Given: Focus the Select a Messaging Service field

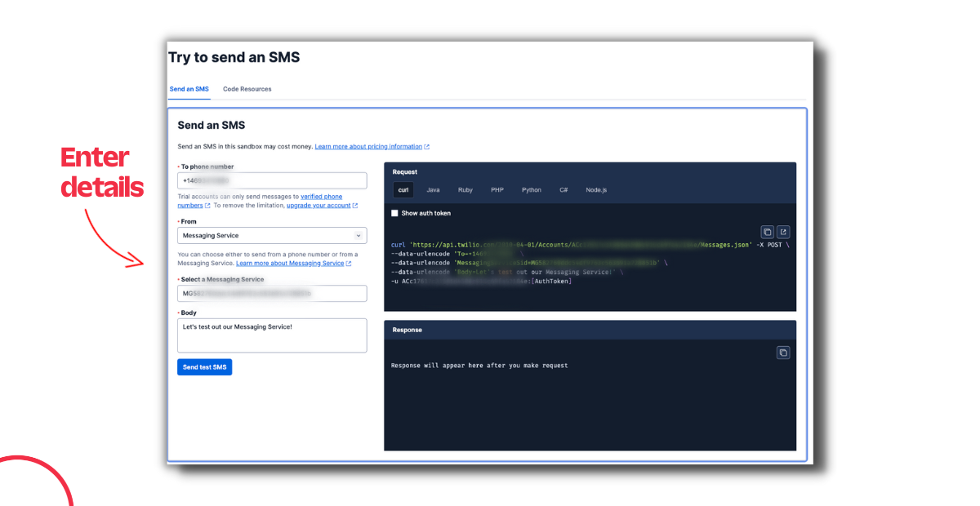Looking at the screenshot, I should (x=272, y=293).
